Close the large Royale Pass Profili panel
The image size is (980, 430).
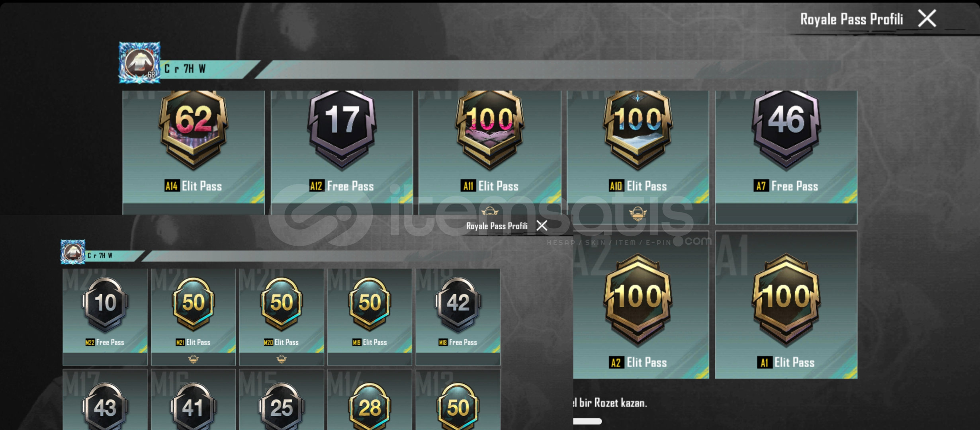[927, 19]
